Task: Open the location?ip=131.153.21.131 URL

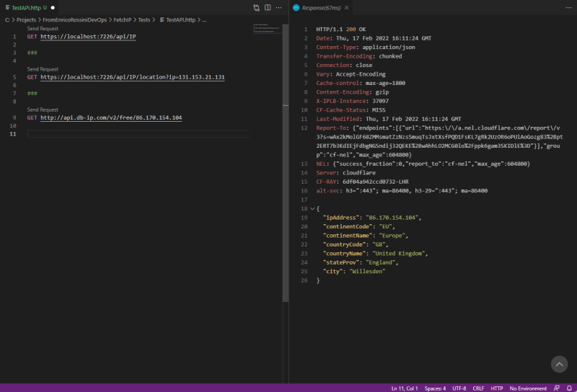Action: pyautogui.click(x=133, y=77)
